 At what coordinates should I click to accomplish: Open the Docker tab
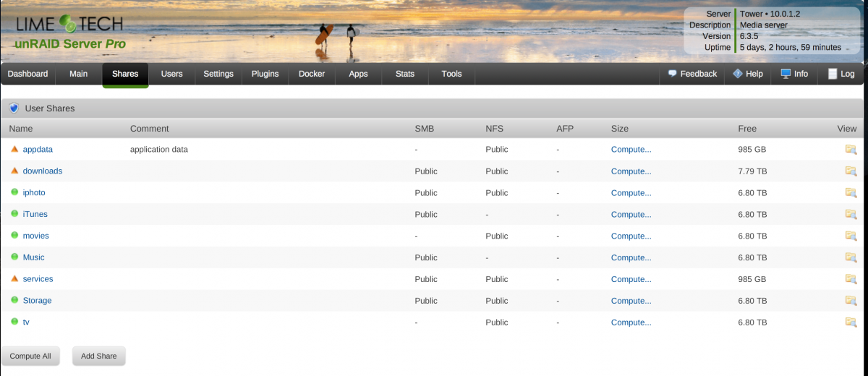312,74
